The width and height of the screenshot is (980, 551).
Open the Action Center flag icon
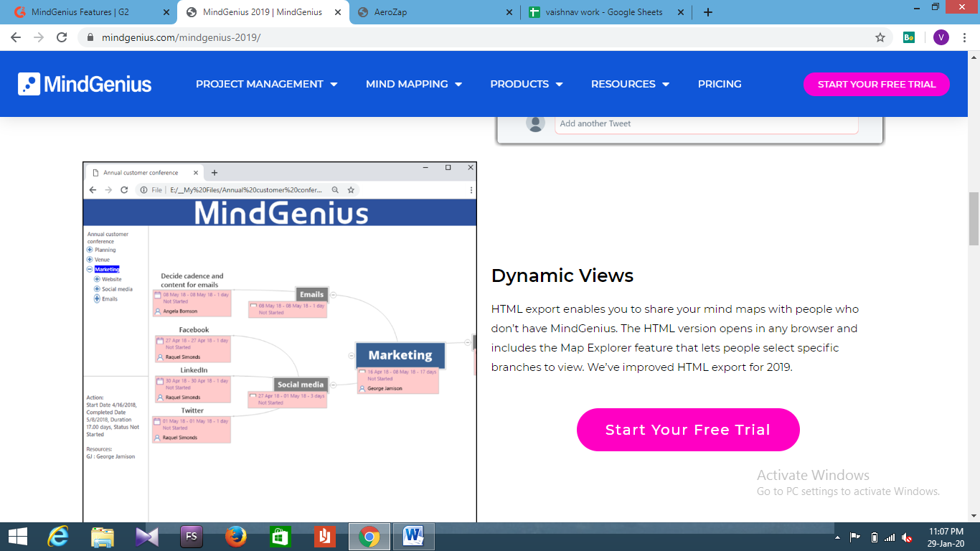[x=855, y=537]
